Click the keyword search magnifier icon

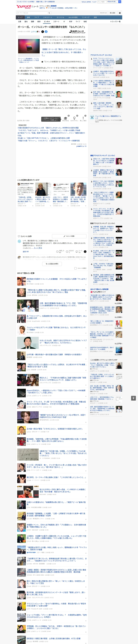coord(49,13)
